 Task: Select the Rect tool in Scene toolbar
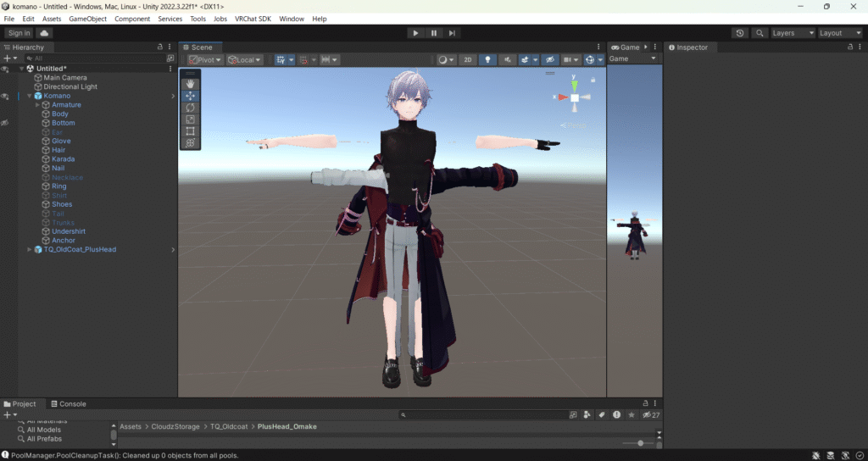(191, 131)
